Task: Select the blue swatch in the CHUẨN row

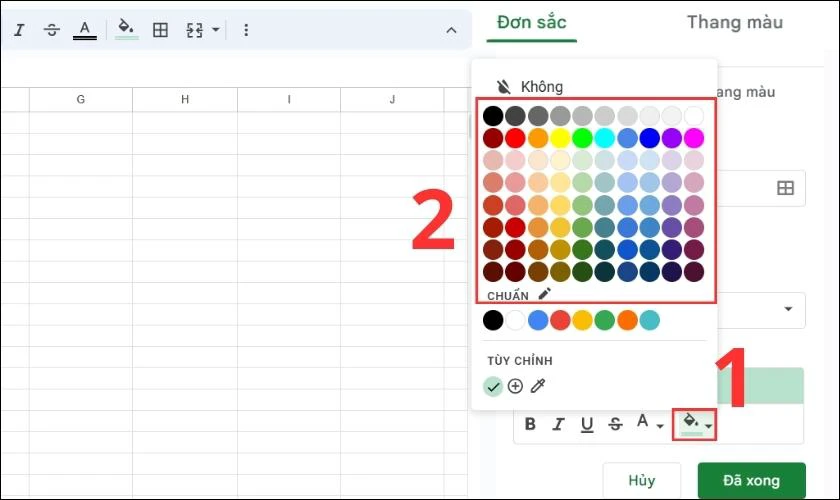Action: coord(538,320)
